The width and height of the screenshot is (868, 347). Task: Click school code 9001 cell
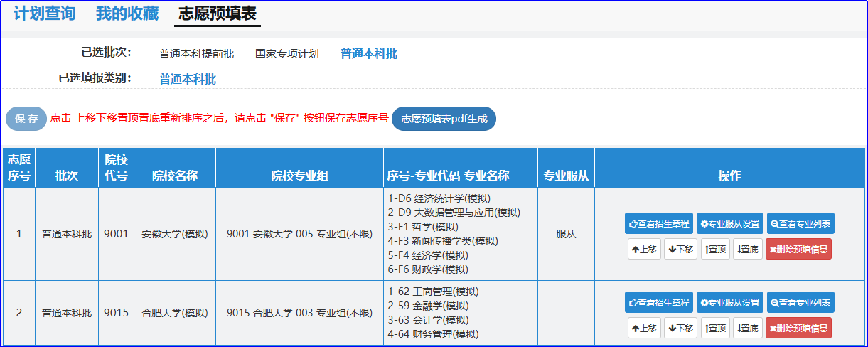pos(116,234)
